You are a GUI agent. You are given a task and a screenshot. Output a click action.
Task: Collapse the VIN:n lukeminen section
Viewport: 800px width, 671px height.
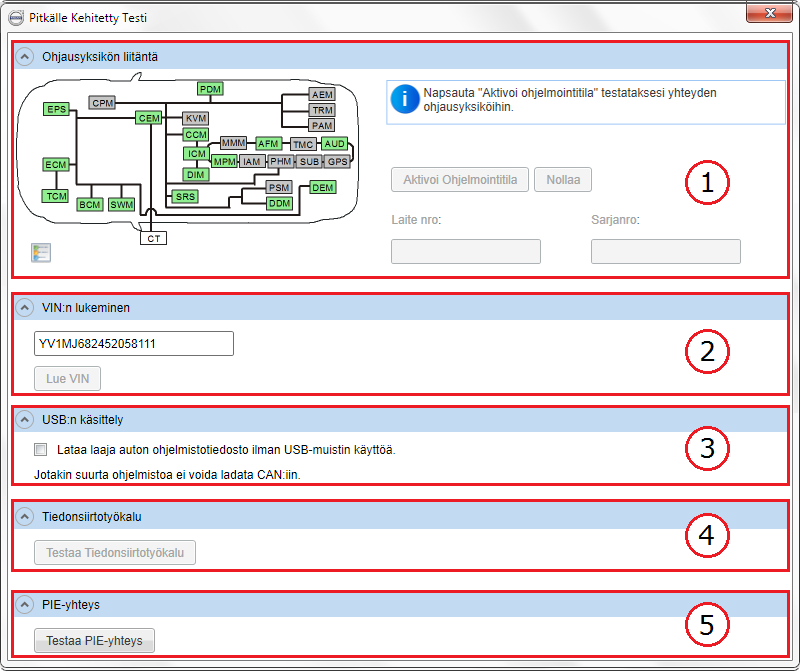24,308
